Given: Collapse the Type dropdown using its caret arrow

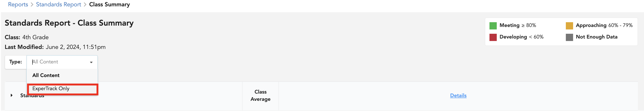Looking at the screenshot, I should point(91,62).
